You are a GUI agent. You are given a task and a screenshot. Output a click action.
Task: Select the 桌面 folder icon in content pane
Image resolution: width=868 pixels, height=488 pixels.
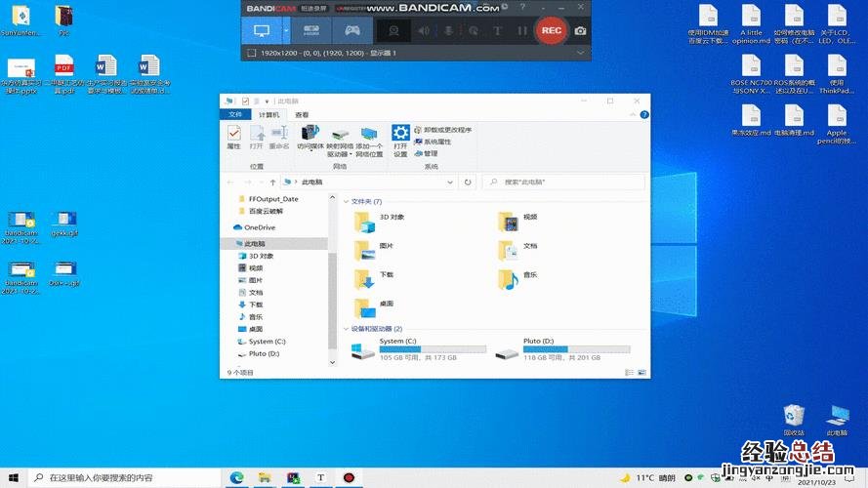pyautogui.click(x=365, y=308)
